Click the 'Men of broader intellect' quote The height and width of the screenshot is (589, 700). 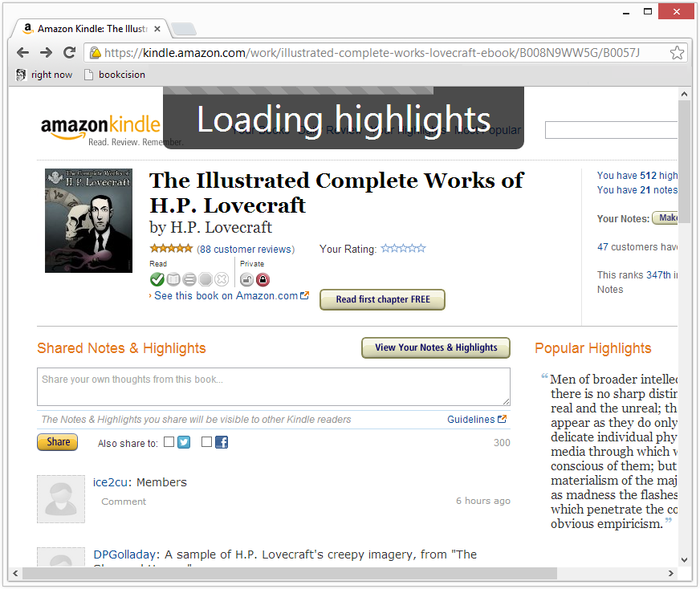point(610,452)
